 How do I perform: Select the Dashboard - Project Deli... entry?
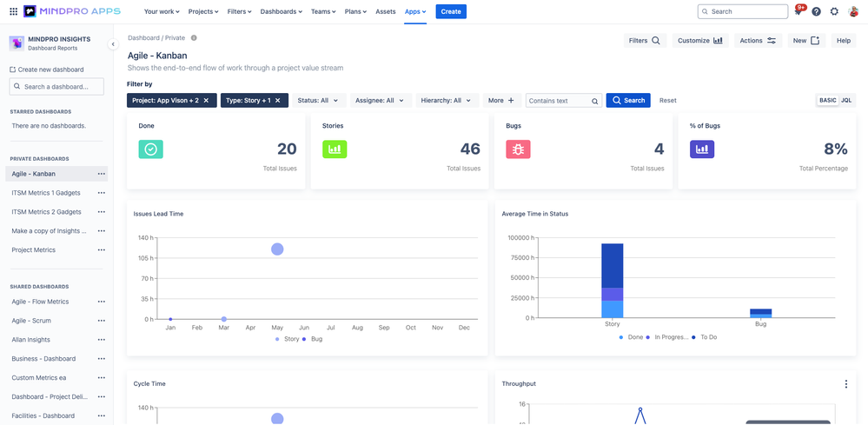(x=49, y=397)
